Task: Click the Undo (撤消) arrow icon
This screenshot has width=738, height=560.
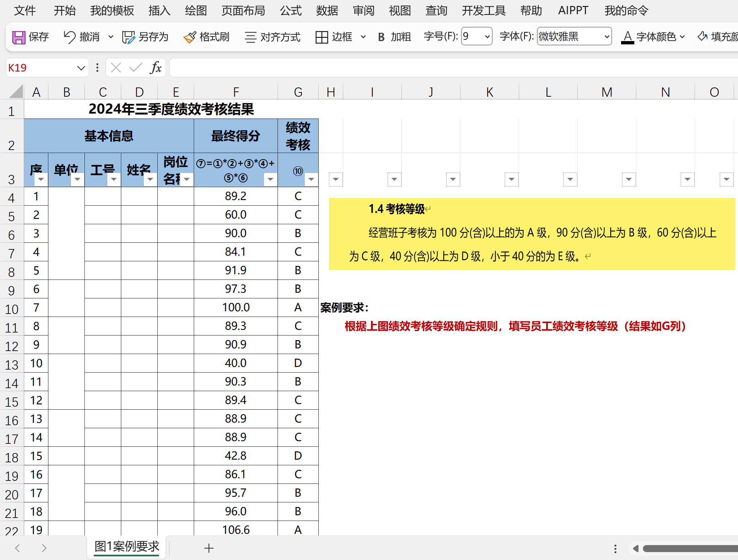Action: [x=70, y=37]
